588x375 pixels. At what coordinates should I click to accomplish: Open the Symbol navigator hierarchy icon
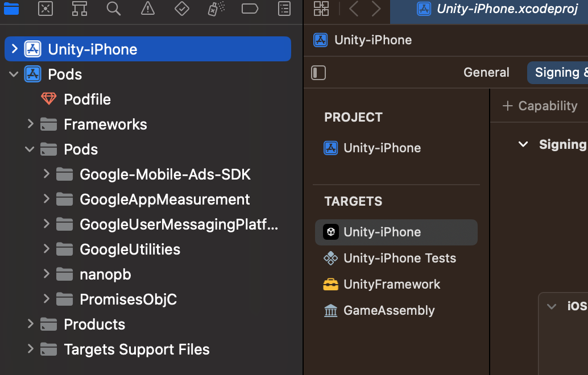(x=80, y=9)
